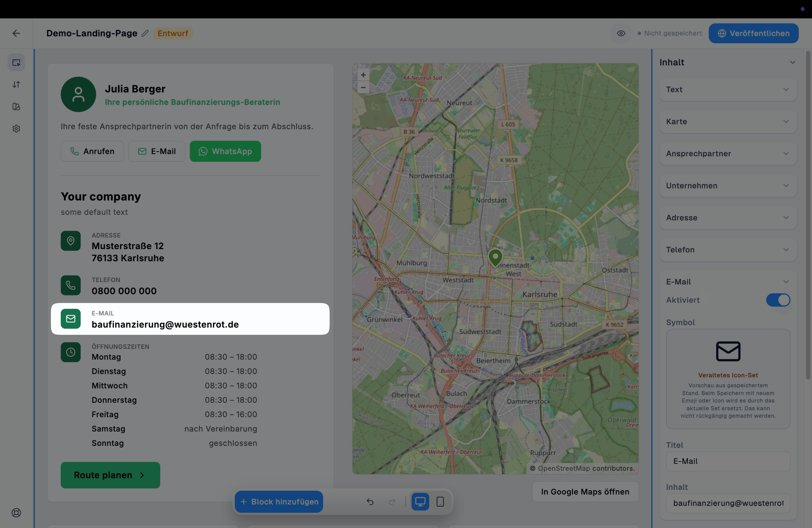Click the address Musterstraße 12
This screenshot has height=528, width=812.
point(128,246)
